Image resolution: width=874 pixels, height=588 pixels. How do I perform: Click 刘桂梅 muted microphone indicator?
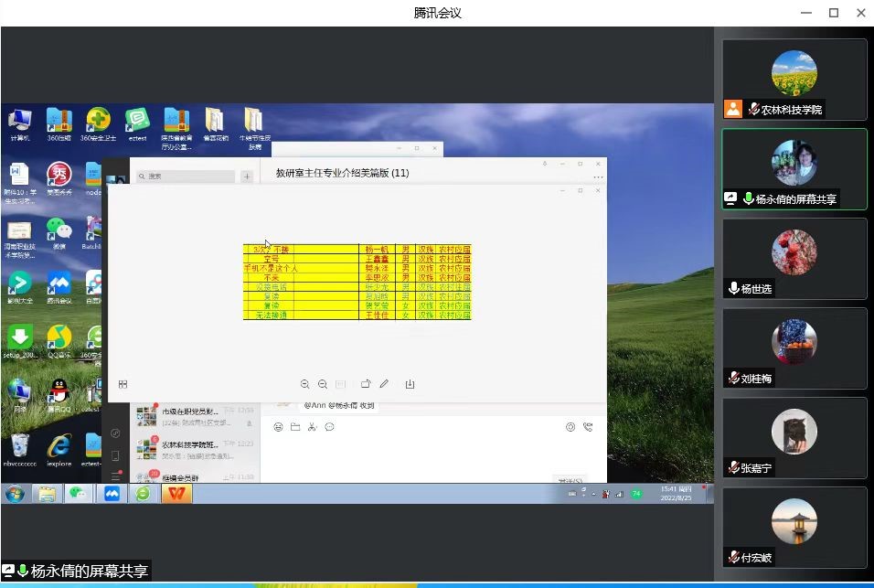733,379
